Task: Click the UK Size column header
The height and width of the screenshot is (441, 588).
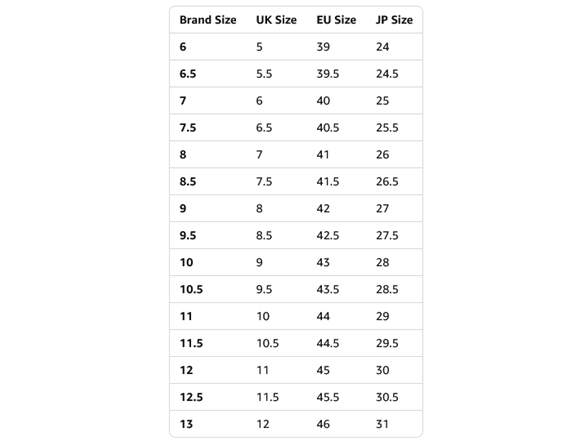Action: click(276, 20)
